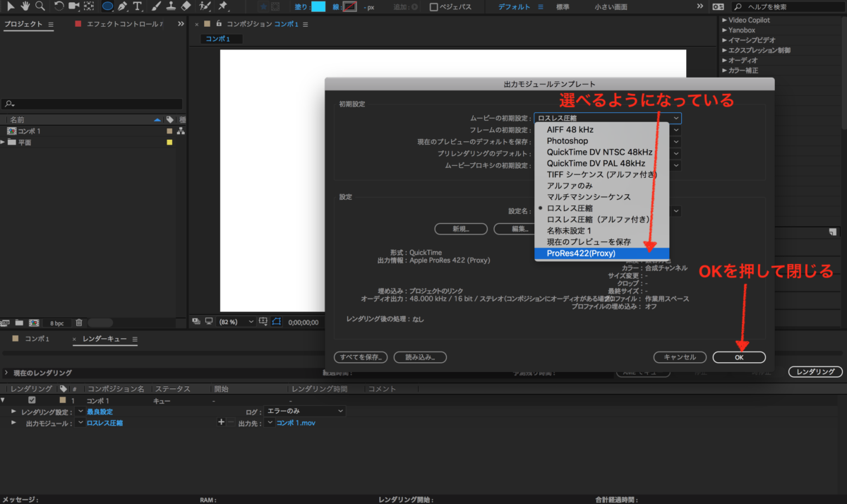Select the Clone Stamp tool
The image size is (847, 504).
[172, 6]
